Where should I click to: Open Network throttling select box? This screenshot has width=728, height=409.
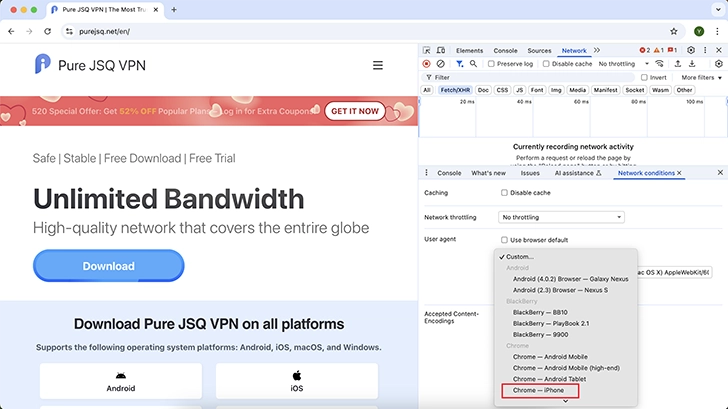point(561,217)
